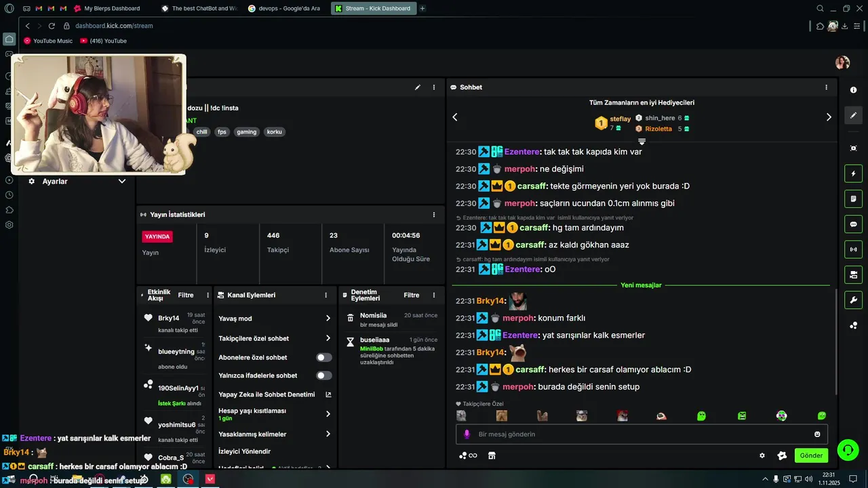868x488 pixels.
Task: Click the note page icon in right toolbar
Action: pos(853,199)
